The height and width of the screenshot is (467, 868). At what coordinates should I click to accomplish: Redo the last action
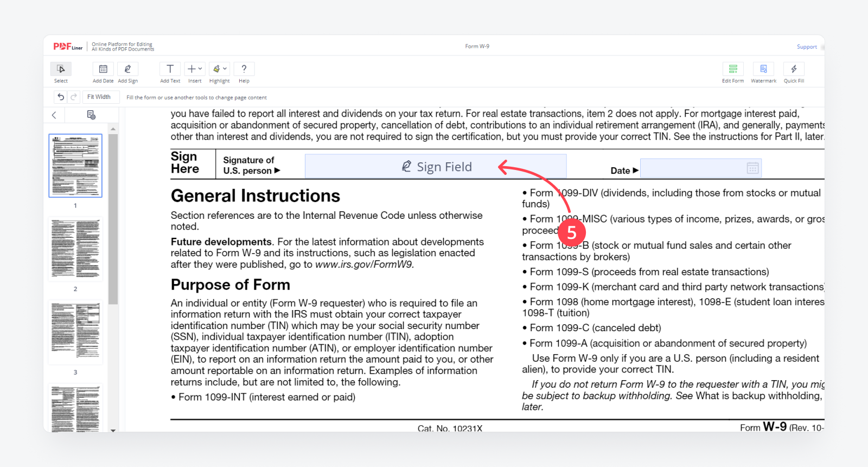[74, 97]
